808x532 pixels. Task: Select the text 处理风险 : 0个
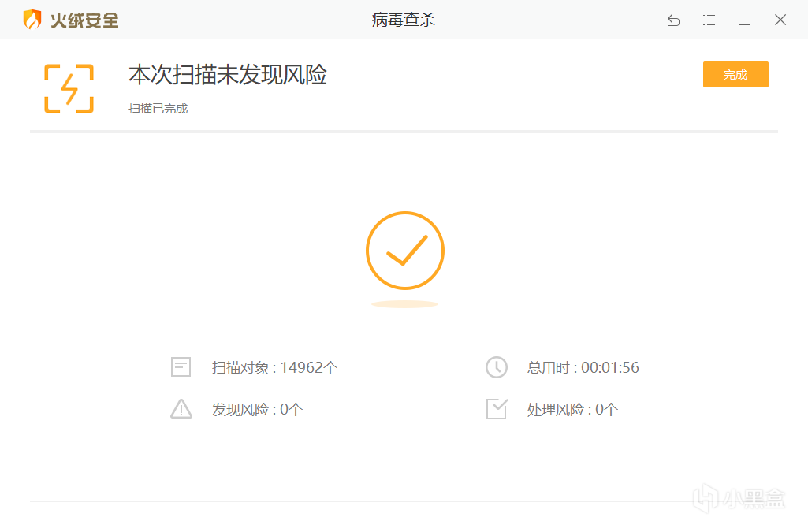[572, 409]
